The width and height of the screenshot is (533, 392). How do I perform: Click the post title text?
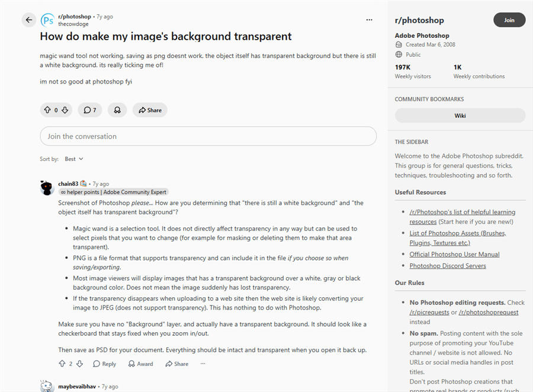click(166, 36)
